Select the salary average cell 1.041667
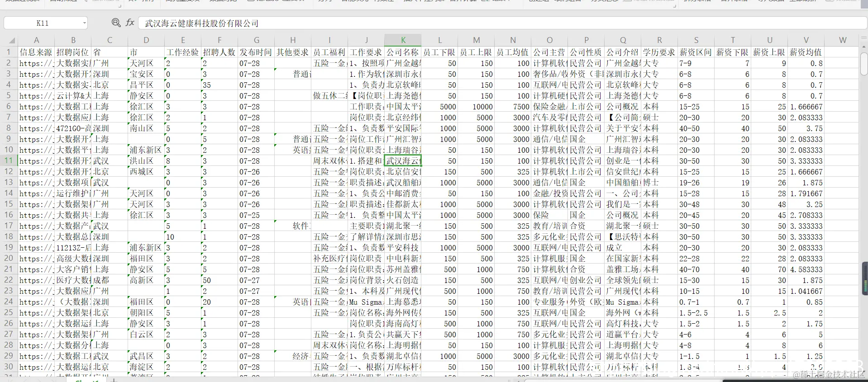Viewport: 868px width, 382px height. (x=806, y=291)
